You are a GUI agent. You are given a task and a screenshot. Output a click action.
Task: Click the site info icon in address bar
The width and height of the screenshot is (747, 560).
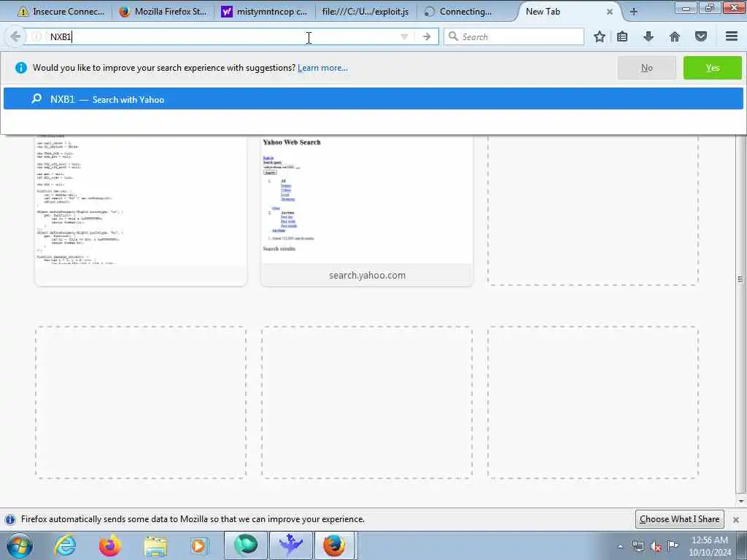(36, 36)
